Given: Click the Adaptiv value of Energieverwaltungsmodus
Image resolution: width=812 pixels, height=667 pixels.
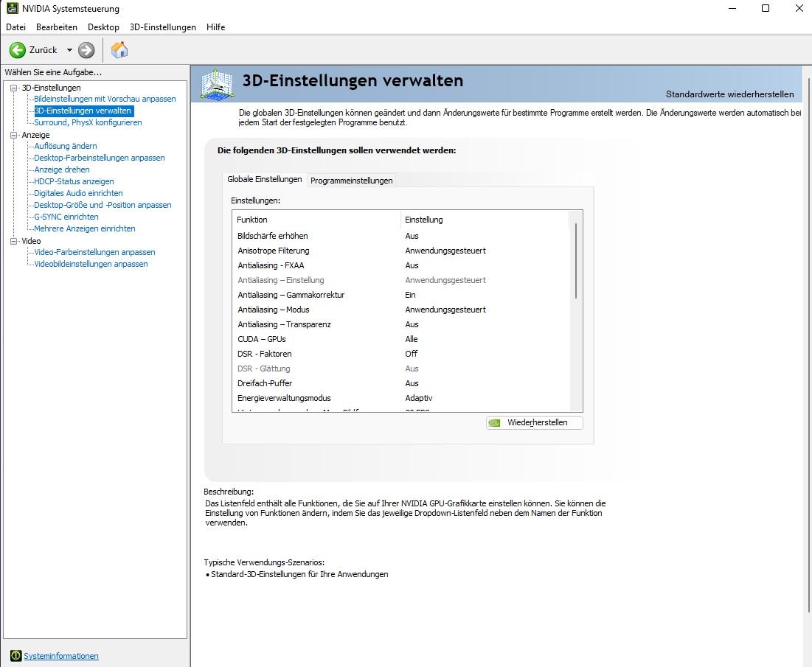Looking at the screenshot, I should 418,398.
